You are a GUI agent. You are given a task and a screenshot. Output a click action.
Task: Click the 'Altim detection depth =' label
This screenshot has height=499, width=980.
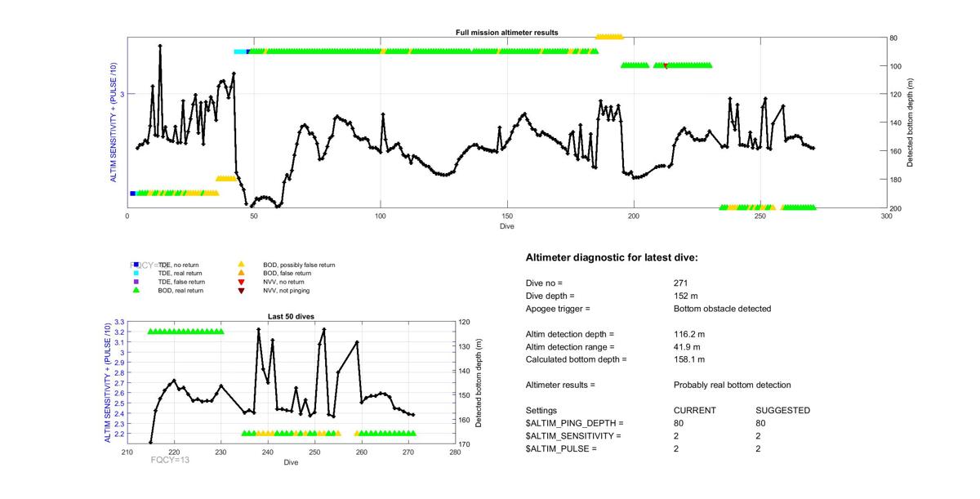pyautogui.click(x=570, y=334)
